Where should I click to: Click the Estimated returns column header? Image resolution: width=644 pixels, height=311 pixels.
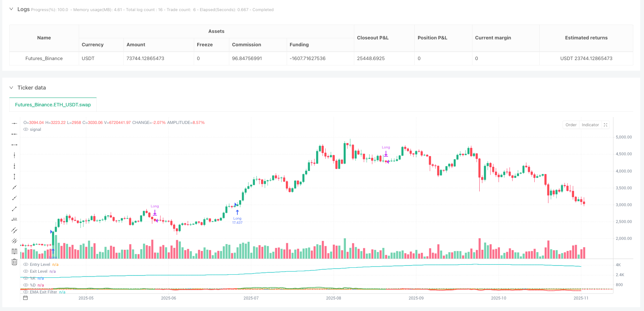click(x=586, y=38)
